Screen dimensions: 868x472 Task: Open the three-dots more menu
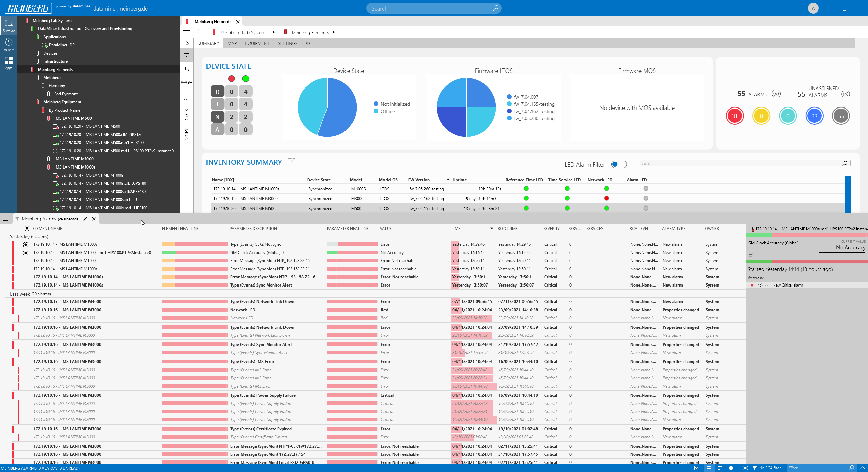point(187,100)
